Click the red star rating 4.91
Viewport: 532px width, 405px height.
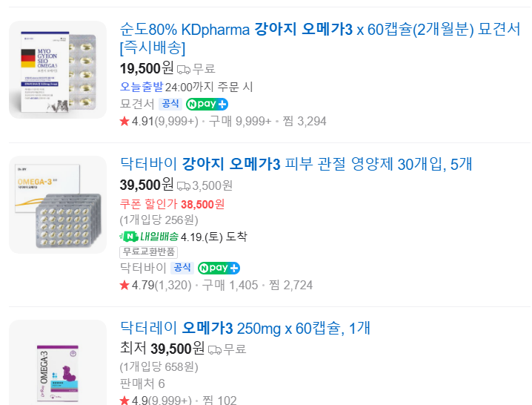click(x=124, y=121)
